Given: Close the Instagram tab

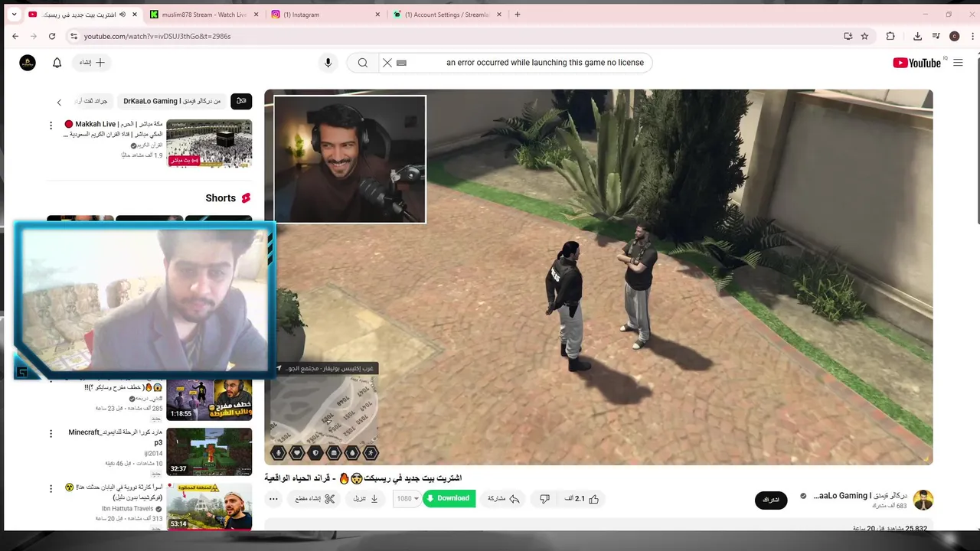Looking at the screenshot, I should [377, 15].
